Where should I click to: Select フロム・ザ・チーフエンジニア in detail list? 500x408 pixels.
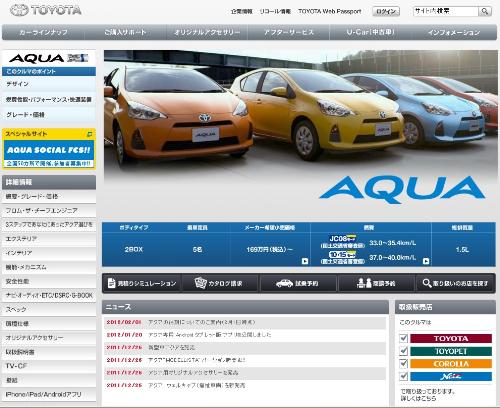(x=49, y=210)
